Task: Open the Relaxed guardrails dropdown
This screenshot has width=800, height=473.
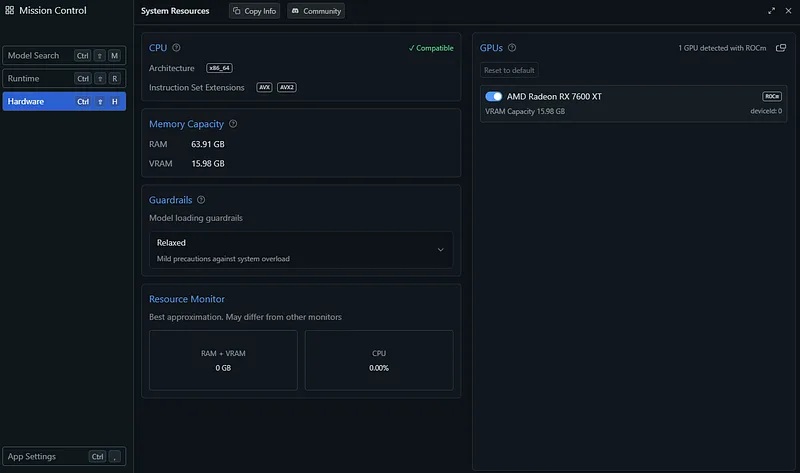Action: click(301, 250)
